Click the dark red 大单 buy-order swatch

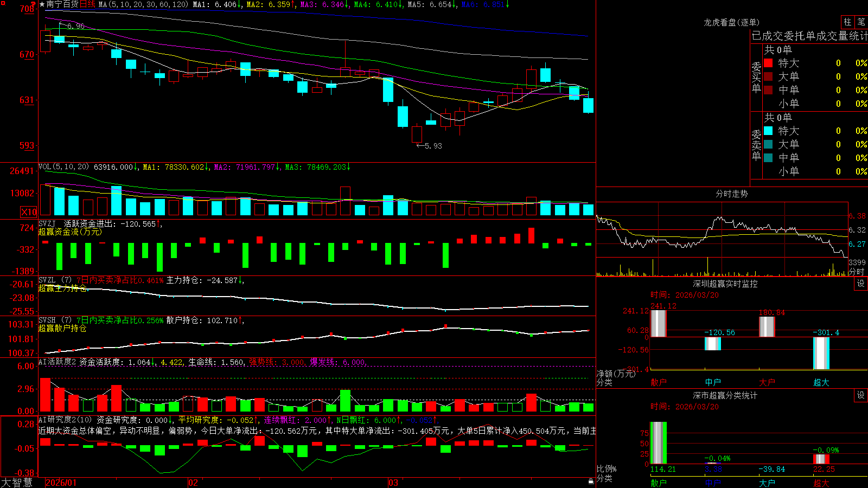(768, 76)
